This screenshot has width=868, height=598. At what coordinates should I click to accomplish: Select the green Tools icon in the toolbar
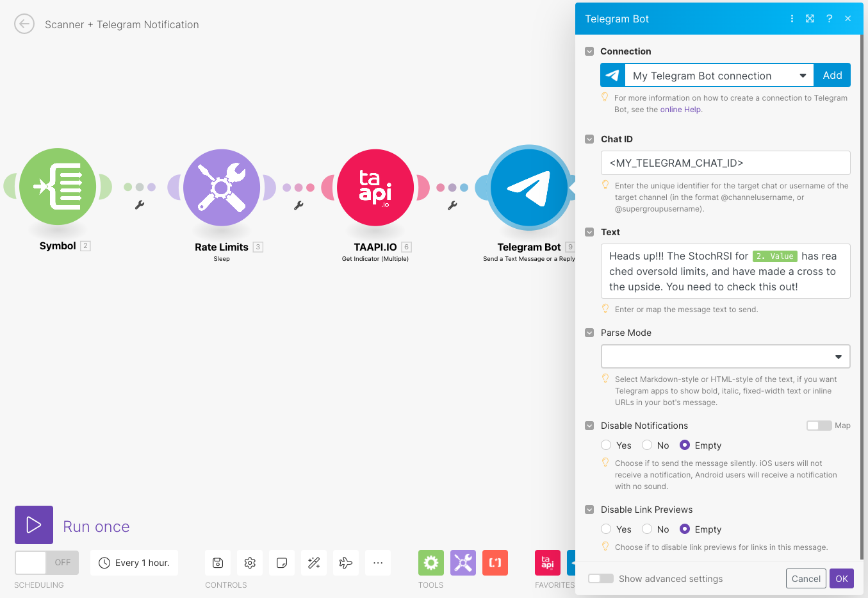click(x=430, y=562)
